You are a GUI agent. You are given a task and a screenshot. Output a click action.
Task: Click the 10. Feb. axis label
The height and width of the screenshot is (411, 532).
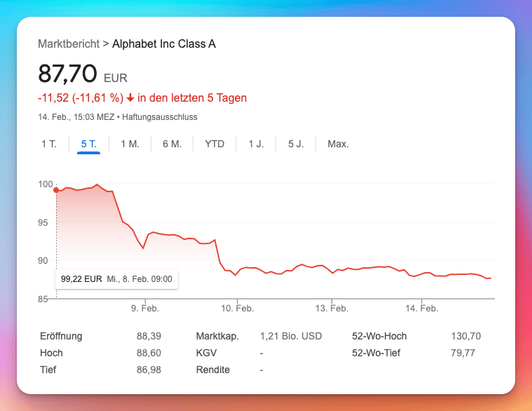(237, 308)
